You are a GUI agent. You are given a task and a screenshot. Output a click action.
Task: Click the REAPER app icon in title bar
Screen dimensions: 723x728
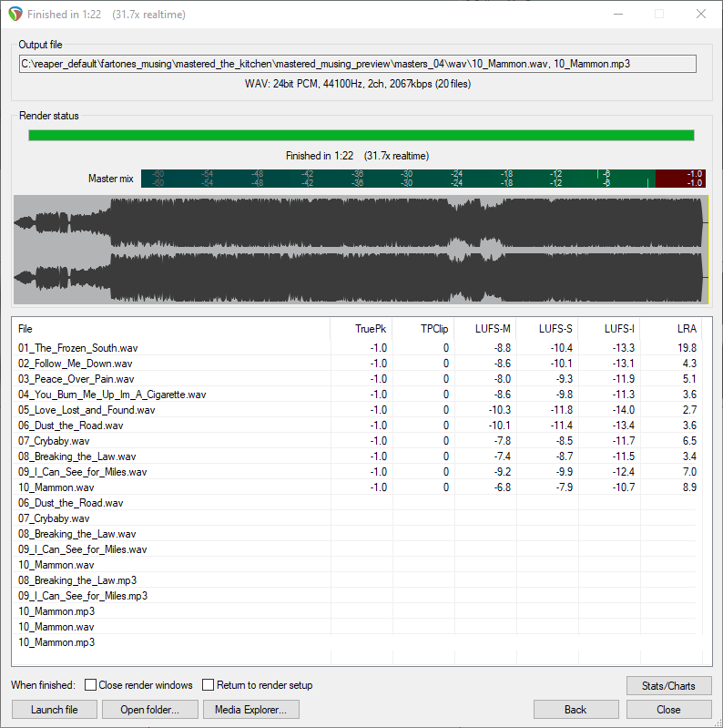point(15,14)
